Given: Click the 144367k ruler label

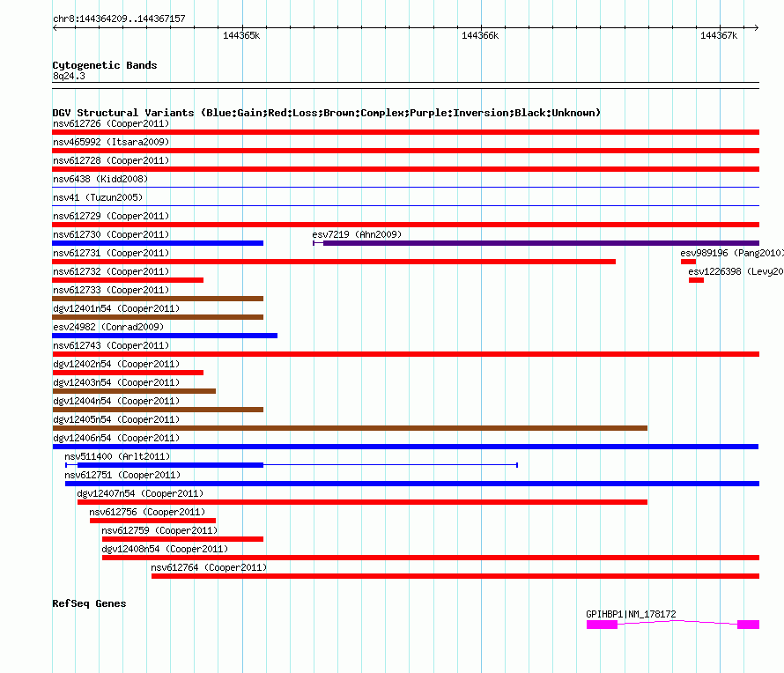Looking at the screenshot, I should 719,35.
